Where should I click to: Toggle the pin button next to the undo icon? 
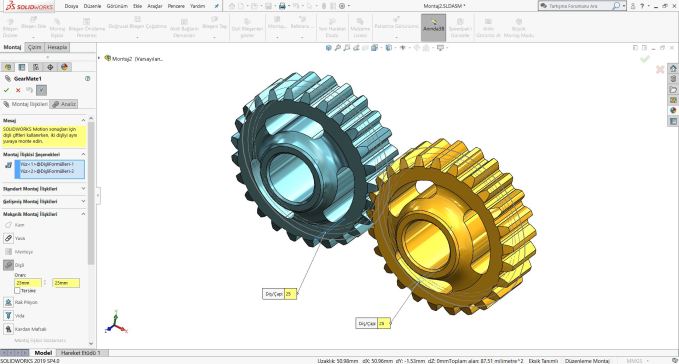(x=41, y=90)
